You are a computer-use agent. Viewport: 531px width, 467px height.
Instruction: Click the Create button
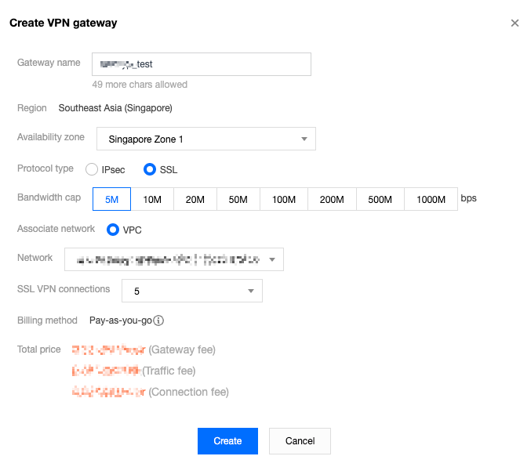pyautogui.click(x=228, y=441)
